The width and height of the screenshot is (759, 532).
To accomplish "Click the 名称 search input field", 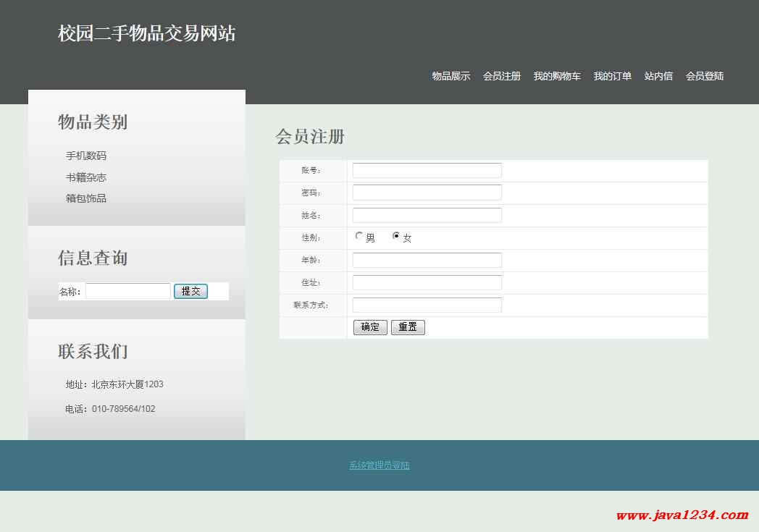I will (x=128, y=291).
